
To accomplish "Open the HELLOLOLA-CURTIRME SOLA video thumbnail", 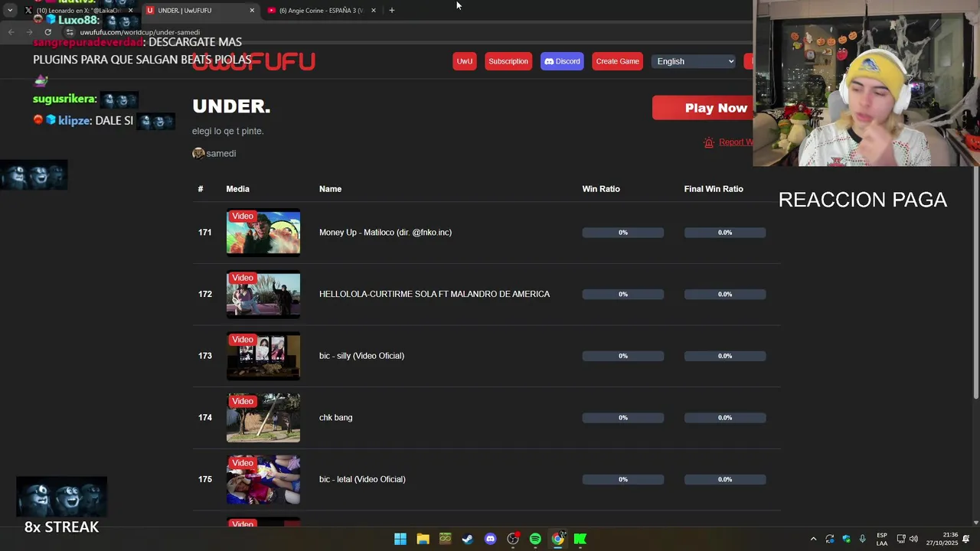I will pos(263,294).
